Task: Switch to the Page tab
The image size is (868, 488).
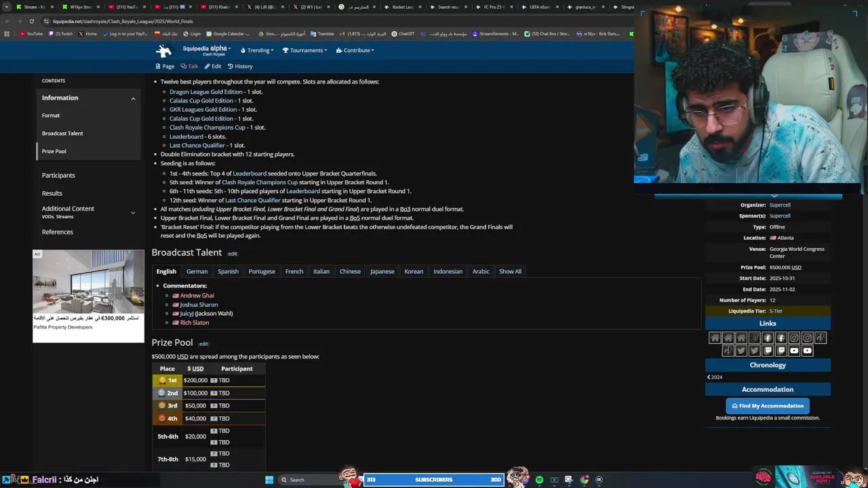Action: point(165,66)
